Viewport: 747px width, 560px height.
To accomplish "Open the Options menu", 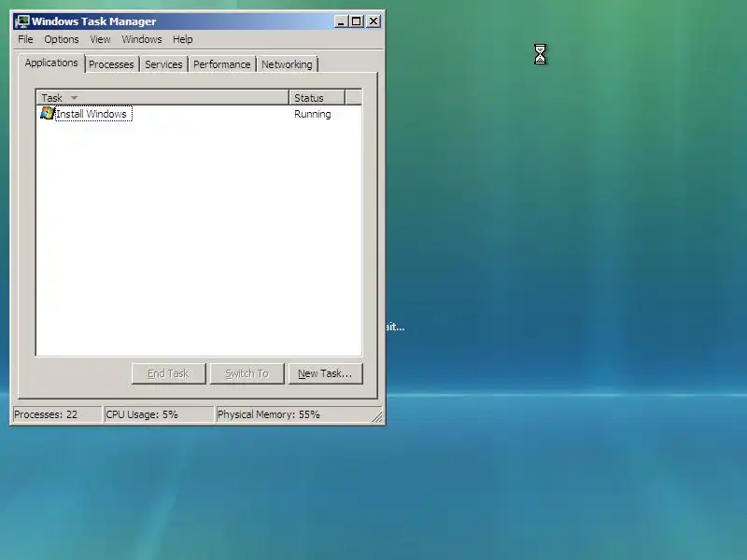I will (x=62, y=39).
